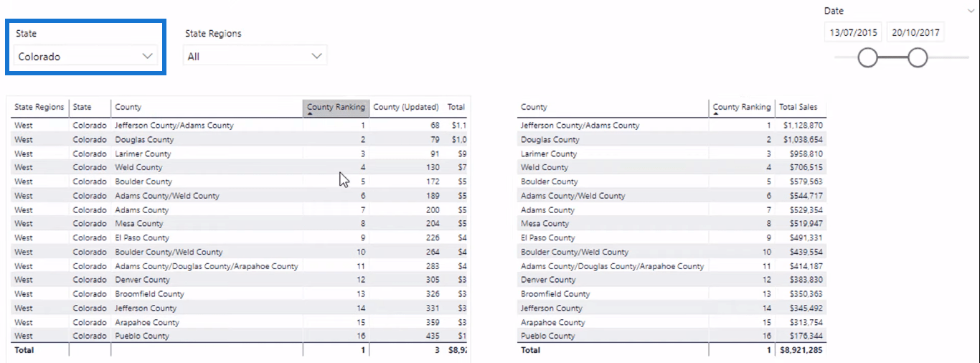
Task: Click the sales value $544,717
Action: click(806, 195)
